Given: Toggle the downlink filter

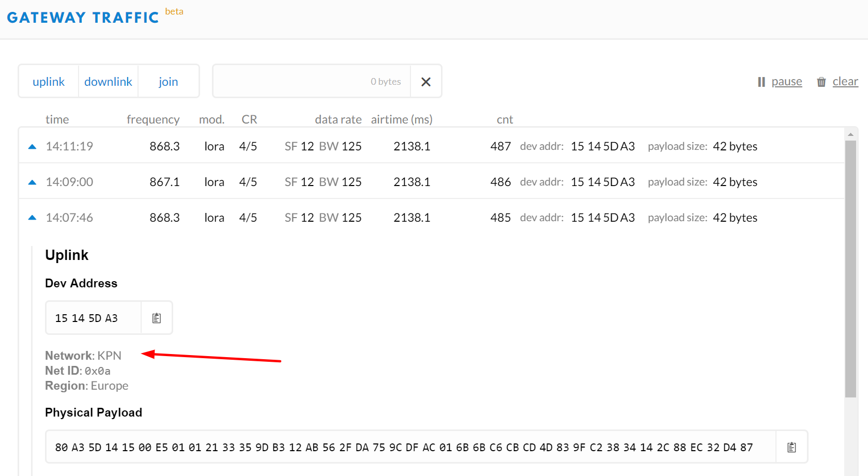Looking at the screenshot, I should tap(108, 82).
